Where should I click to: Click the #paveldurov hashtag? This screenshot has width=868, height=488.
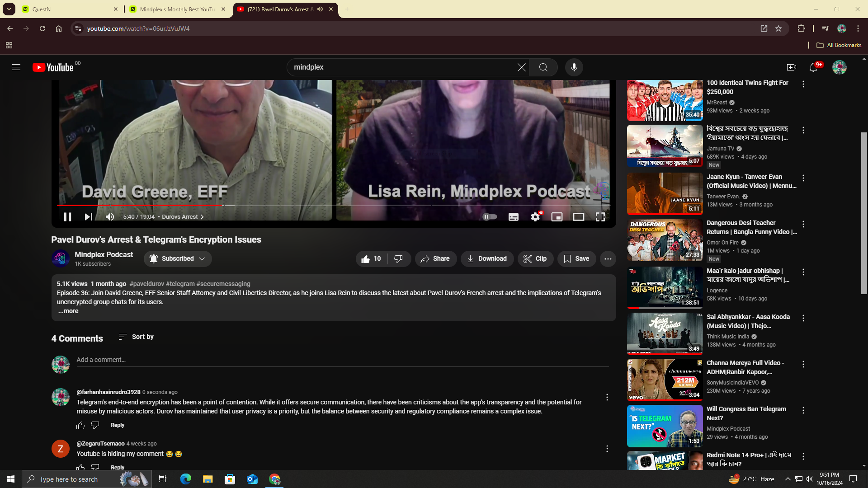pos(147,284)
